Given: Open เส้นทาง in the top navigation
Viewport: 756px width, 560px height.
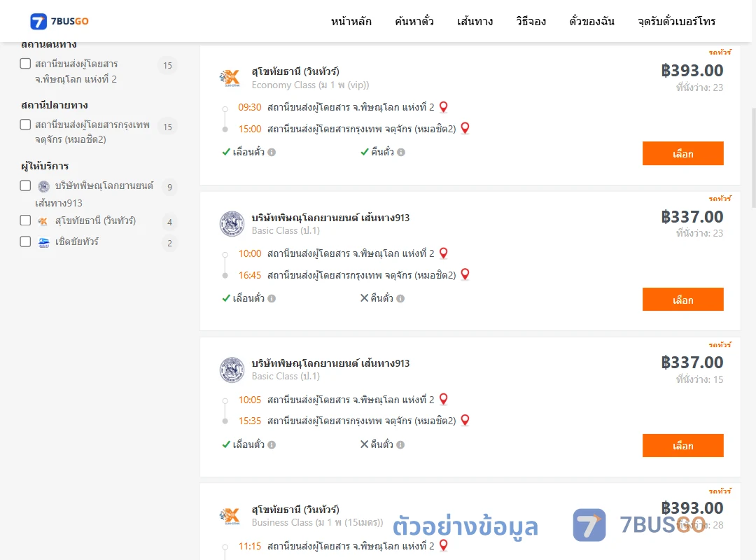Looking at the screenshot, I should point(475,21).
